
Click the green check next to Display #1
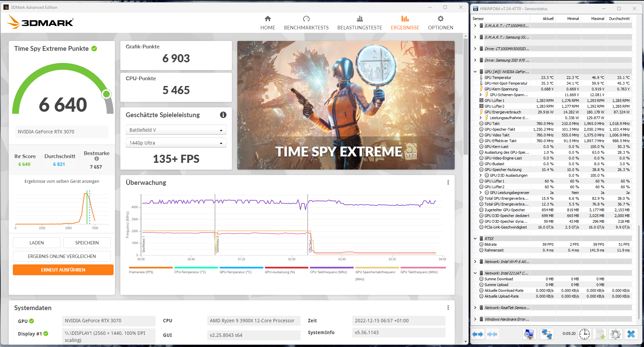point(46,333)
